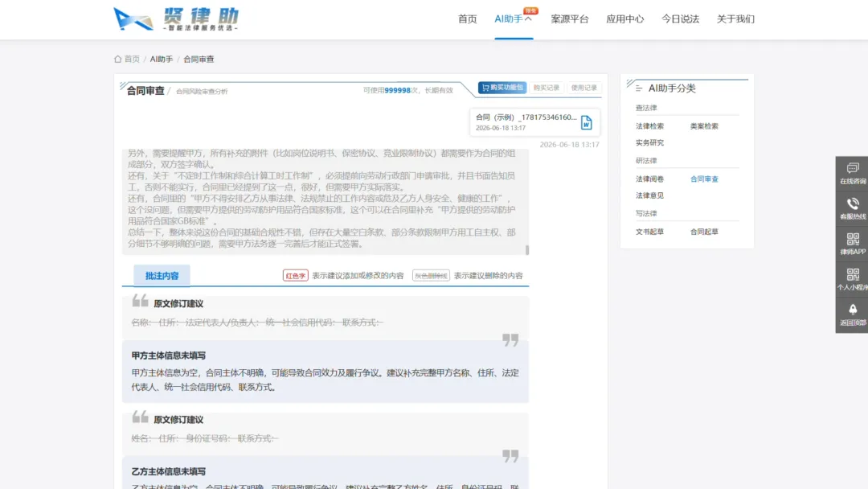Viewport: 868px width, 489px height.
Task: Click the 甲方主体信息未填写 heading
Action: click(x=168, y=355)
